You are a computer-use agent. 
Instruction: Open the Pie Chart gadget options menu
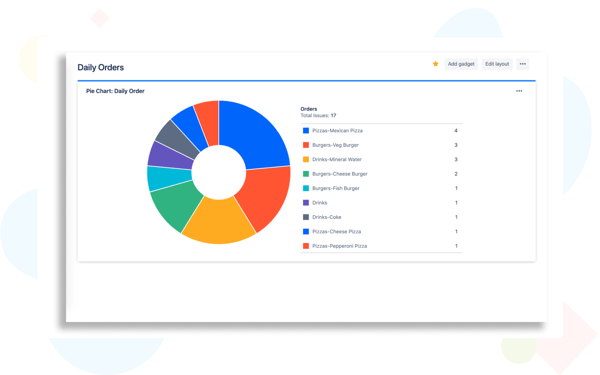click(519, 91)
